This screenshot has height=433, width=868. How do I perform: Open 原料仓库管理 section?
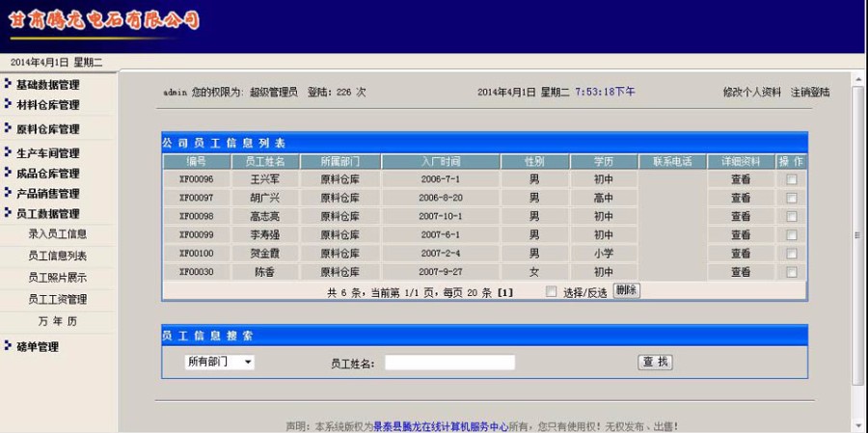[x=47, y=129]
